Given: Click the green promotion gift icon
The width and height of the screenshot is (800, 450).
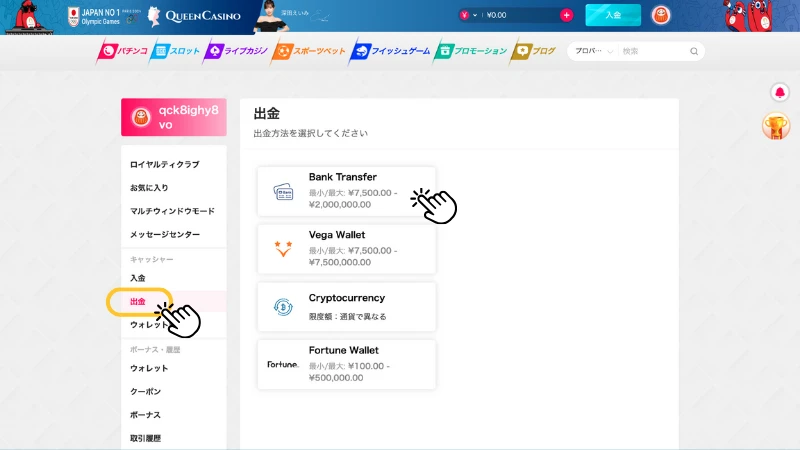Looking at the screenshot, I should [444, 51].
